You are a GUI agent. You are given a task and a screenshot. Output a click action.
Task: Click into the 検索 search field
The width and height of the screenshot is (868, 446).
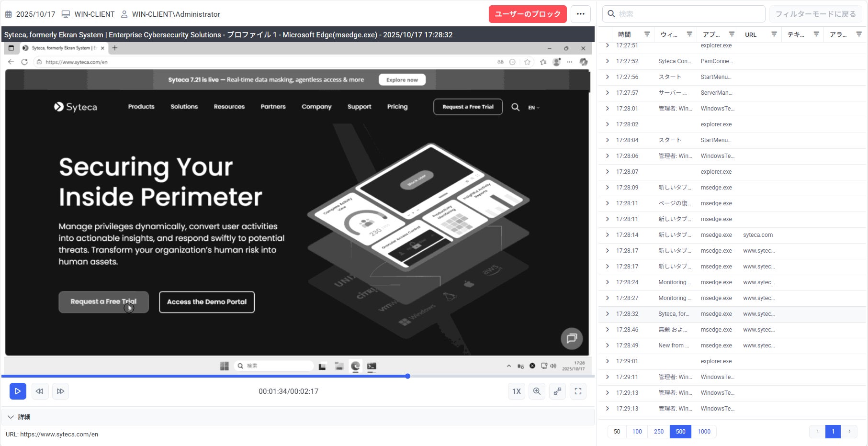click(684, 14)
